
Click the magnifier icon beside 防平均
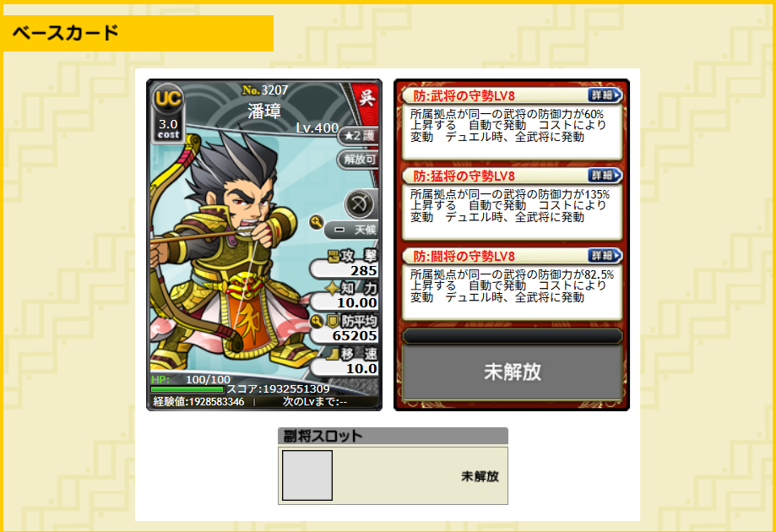click(317, 321)
